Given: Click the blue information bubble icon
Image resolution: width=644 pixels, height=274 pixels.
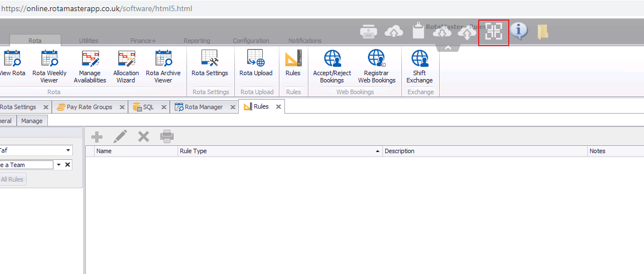Looking at the screenshot, I should [519, 32].
